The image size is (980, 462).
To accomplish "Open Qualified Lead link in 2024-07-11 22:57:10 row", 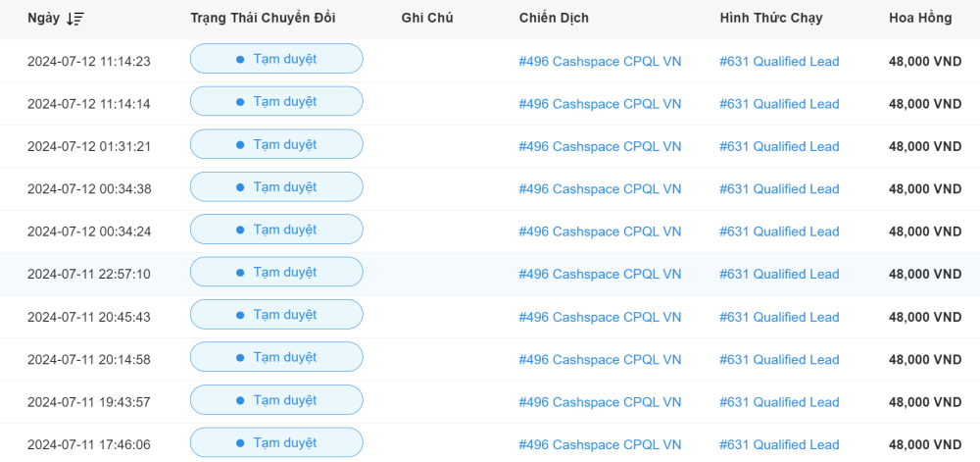I will [x=779, y=275].
